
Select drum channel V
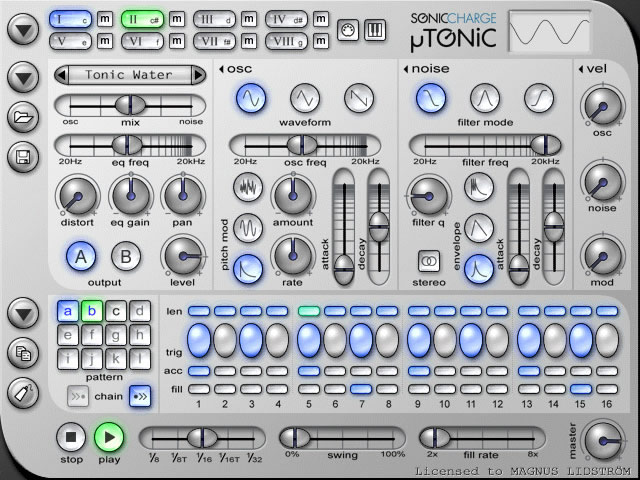tap(71, 41)
